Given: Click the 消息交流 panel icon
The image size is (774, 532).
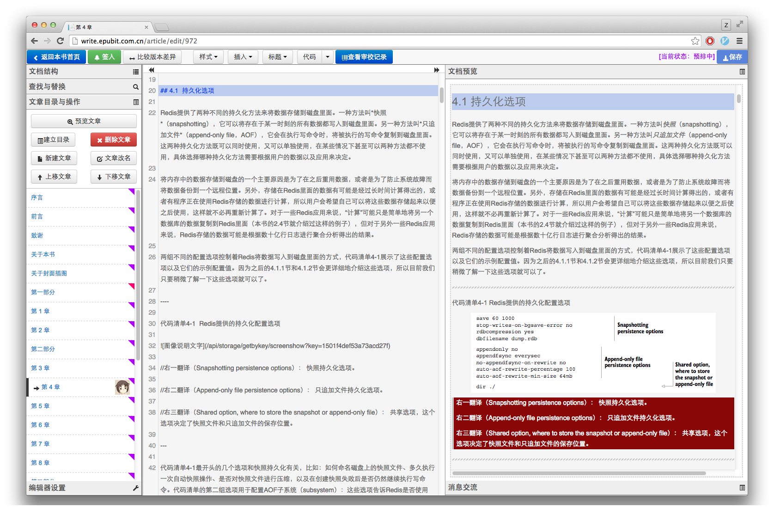Looking at the screenshot, I should tap(742, 487).
